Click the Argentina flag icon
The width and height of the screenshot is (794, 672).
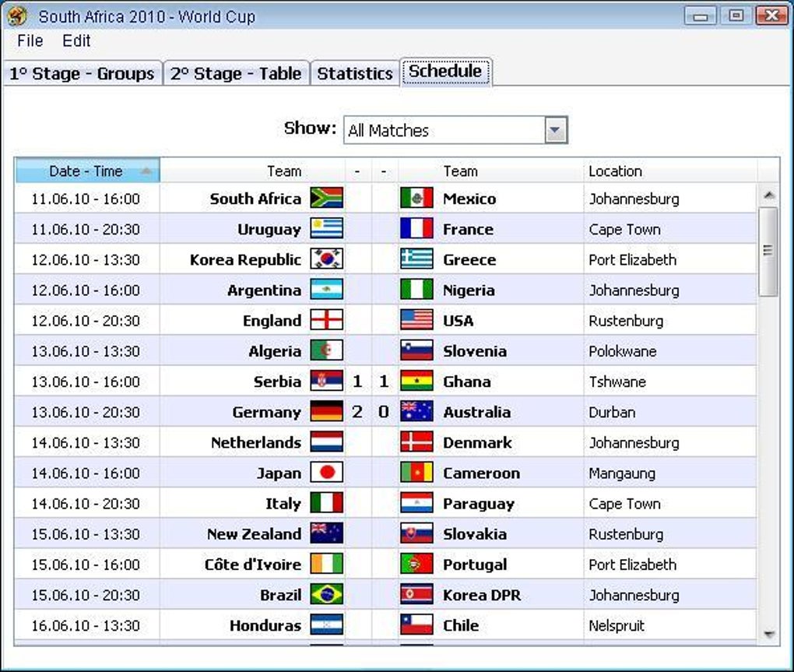[x=326, y=290]
